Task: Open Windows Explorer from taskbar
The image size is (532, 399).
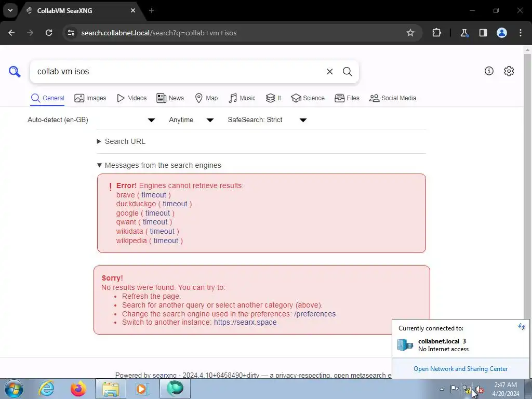Action: (111, 389)
